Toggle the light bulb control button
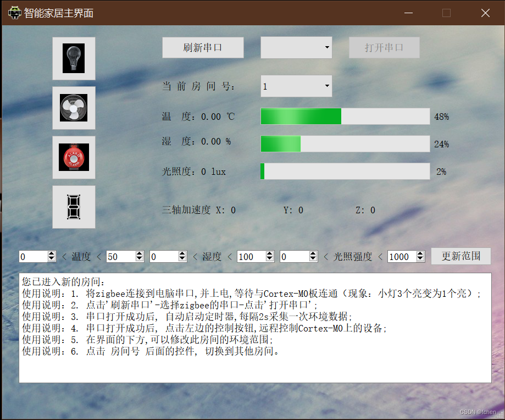Viewport: 505px width, 420px height. pos(74,58)
